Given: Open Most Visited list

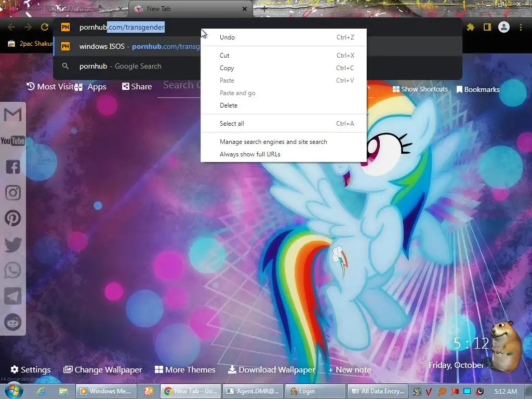Looking at the screenshot, I should pos(50,87).
